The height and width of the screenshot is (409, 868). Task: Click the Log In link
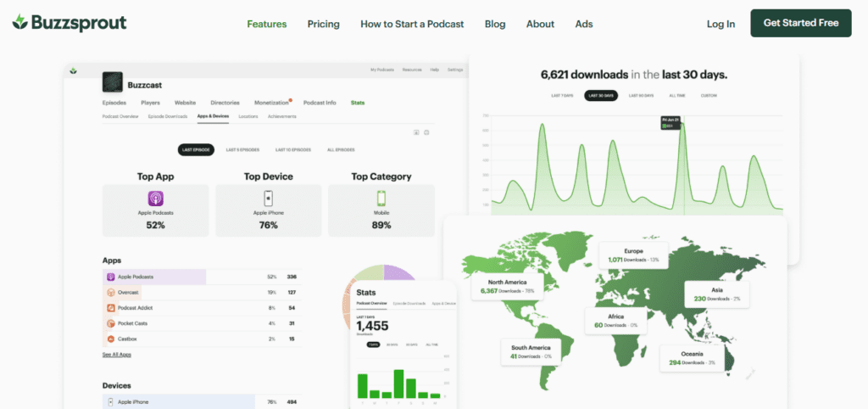(x=721, y=24)
